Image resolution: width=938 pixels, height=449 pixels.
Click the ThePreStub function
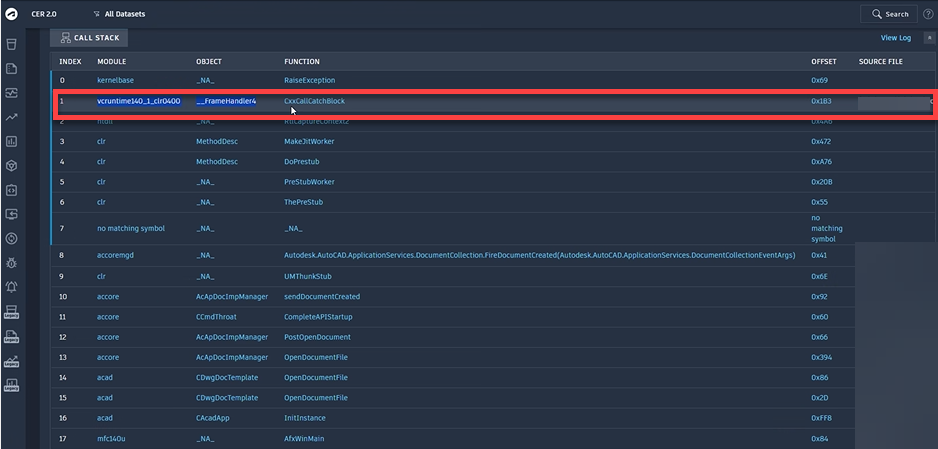click(303, 202)
